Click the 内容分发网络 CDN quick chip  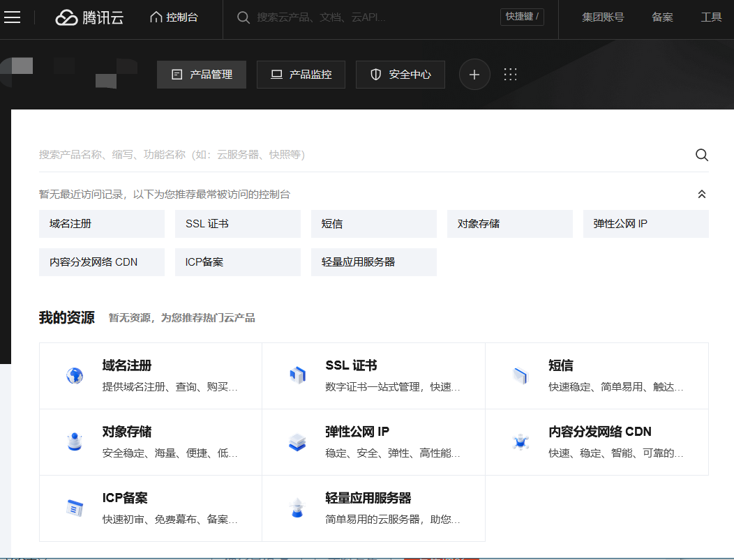coord(102,262)
